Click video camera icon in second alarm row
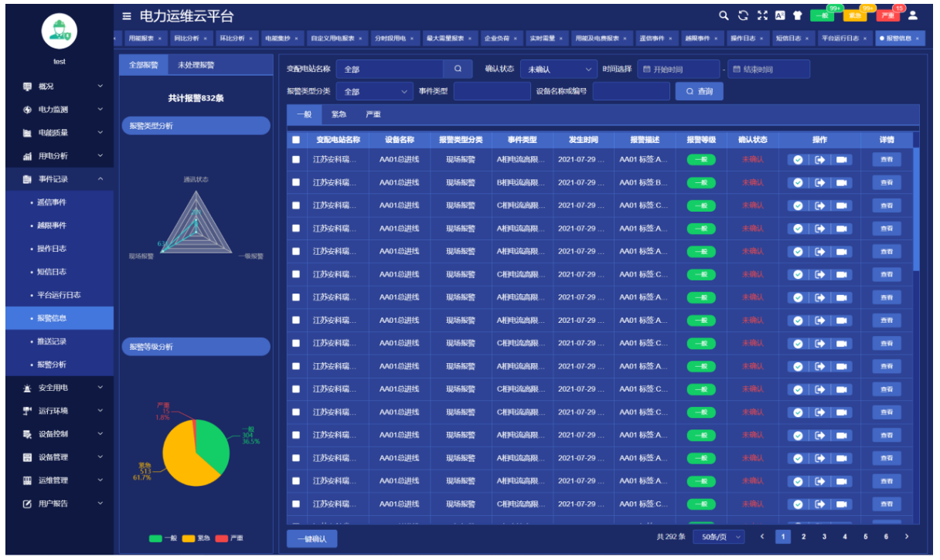The height and width of the screenshot is (560, 940). pos(841,183)
